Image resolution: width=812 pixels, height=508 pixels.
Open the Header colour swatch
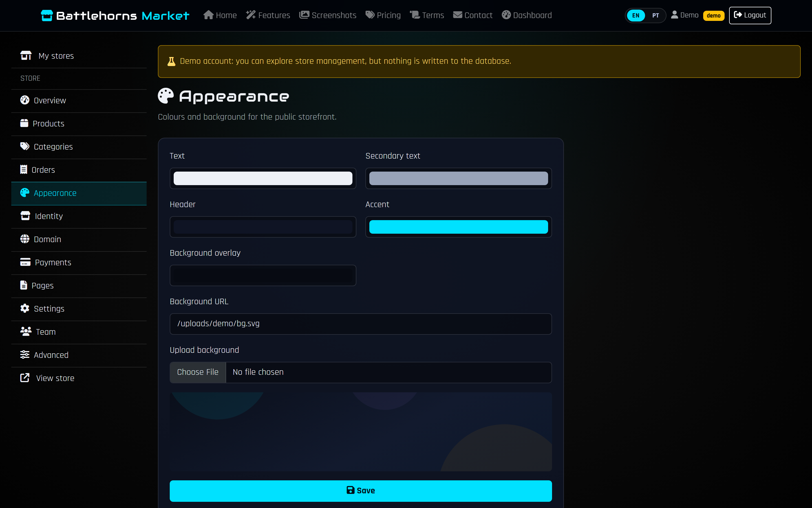(x=263, y=227)
